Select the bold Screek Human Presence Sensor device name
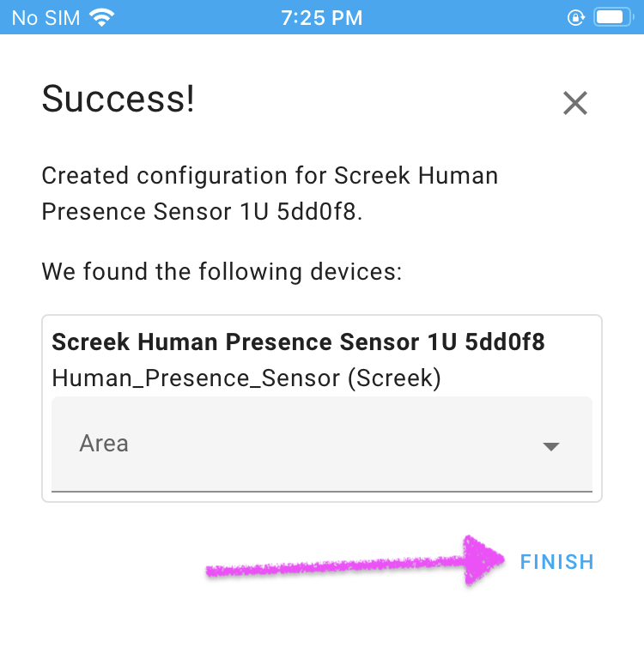The width and height of the screenshot is (644, 647). tap(298, 342)
